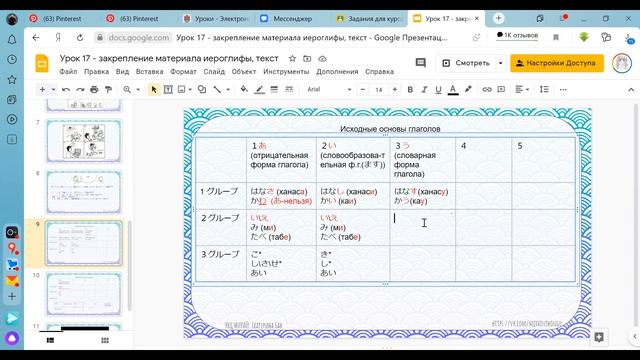Open the Правка menu
The image size is (640, 360).
coord(96,71)
